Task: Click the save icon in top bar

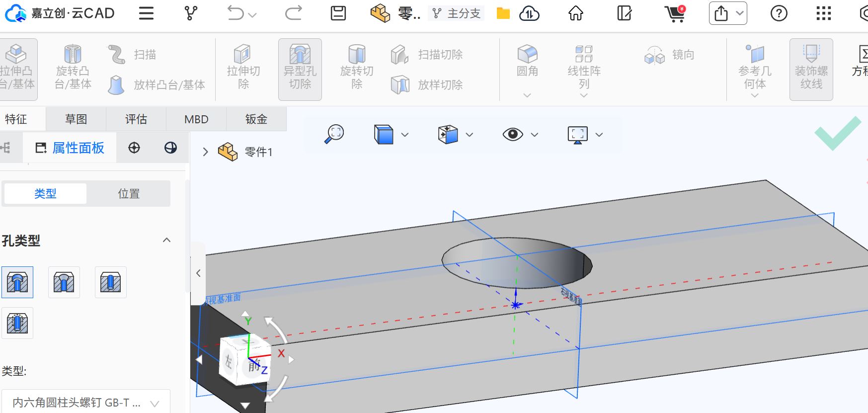Action: coord(338,13)
